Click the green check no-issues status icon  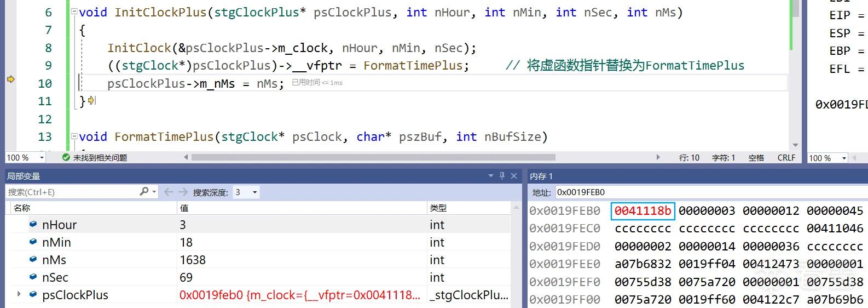tap(66, 157)
